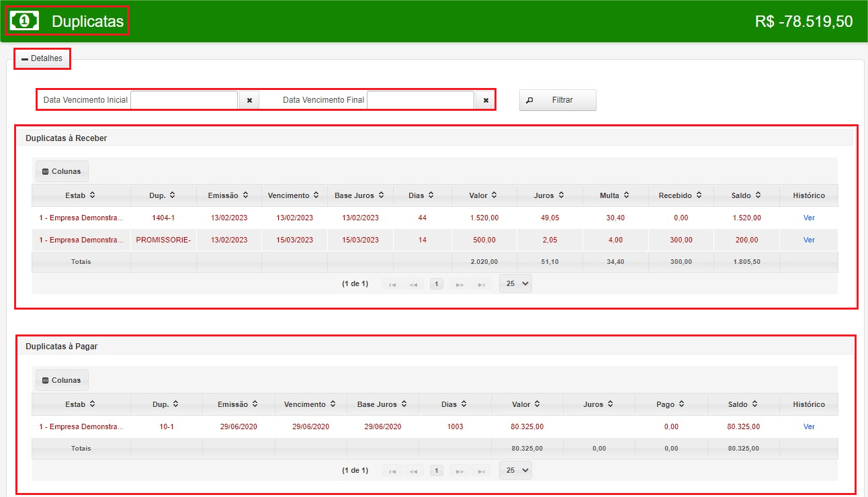Toggle sorting on the Juros column

pos(548,195)
